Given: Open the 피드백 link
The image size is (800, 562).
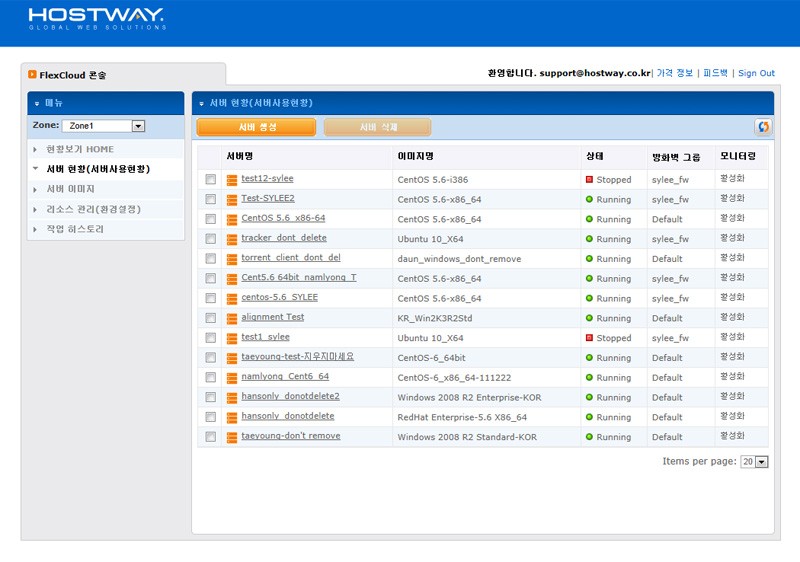Looking at the screenshot, I should click(x=715, y=73).
